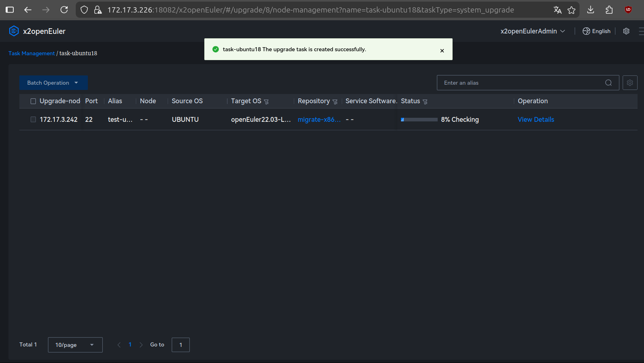Go back to Task Management breadcrumb
Viewport: 644px width, 363px height.
[31, 53]
